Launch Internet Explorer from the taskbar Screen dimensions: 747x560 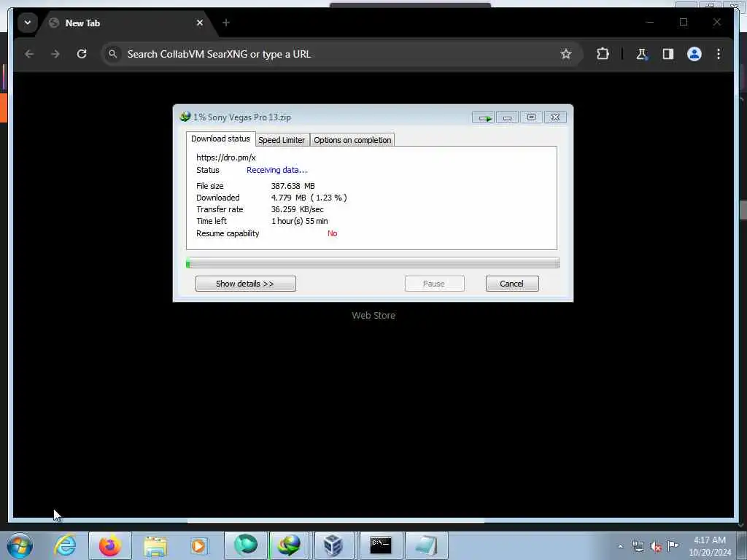click(x=65, y=545)
